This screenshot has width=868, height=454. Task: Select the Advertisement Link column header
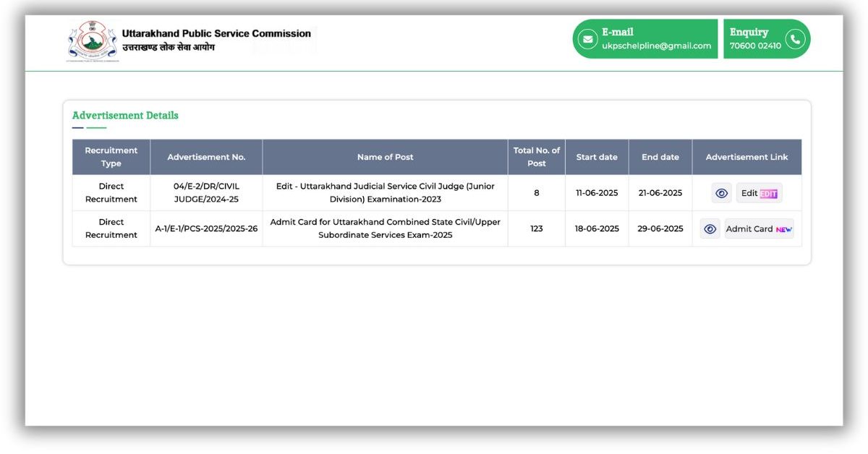click(746, 157)
